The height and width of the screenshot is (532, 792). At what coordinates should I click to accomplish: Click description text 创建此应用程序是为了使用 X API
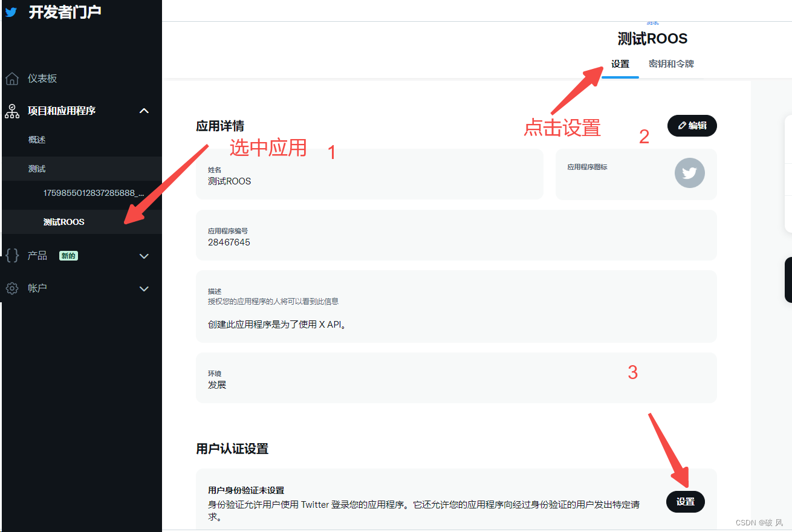click(x=277, y=325)
